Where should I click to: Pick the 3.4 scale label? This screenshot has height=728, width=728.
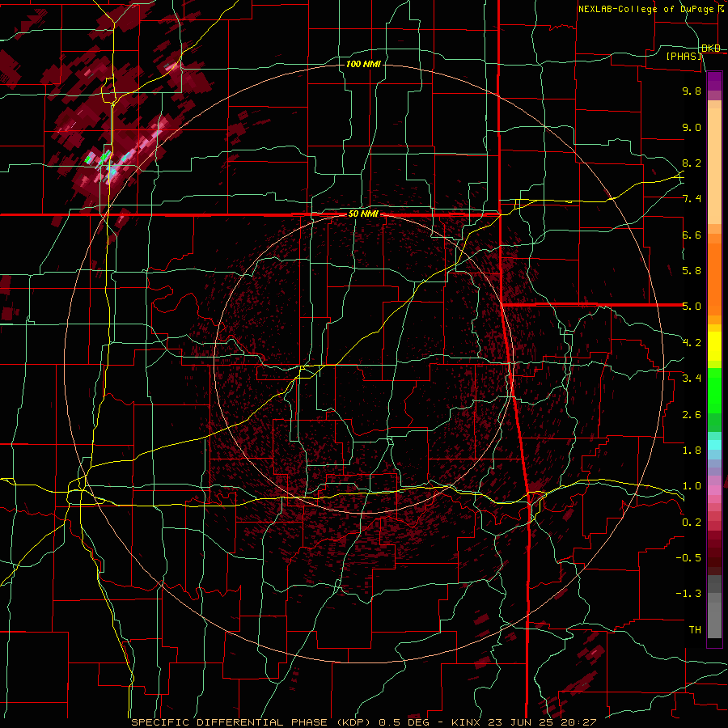pos(692,379)
